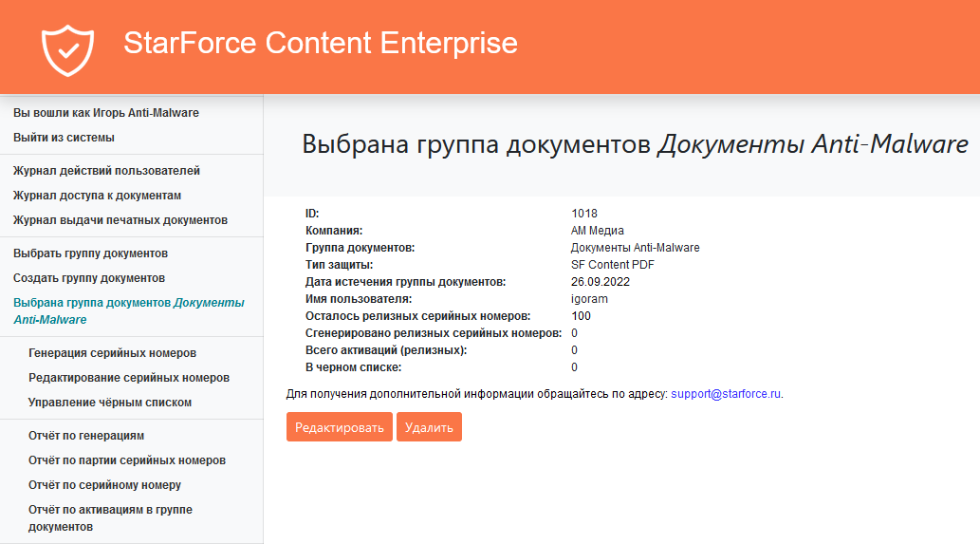Open Отчёт по генерациям

pos(86,436)
